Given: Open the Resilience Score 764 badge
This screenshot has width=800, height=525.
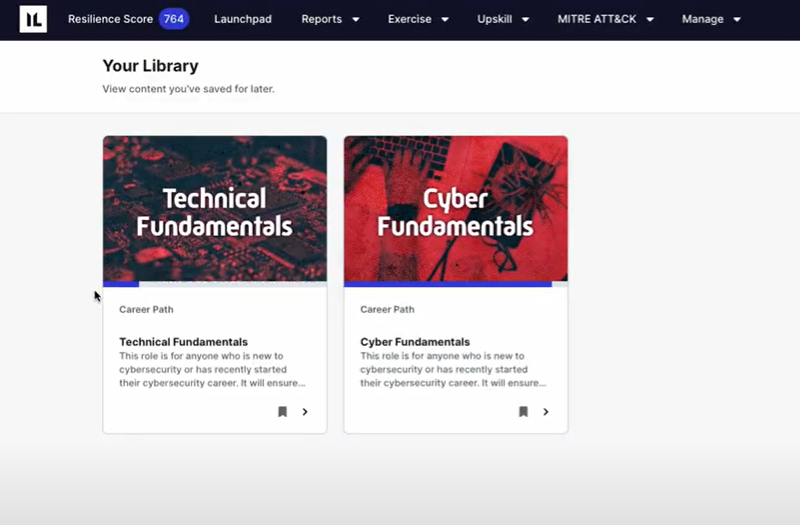Looking at the screenshot, I should coord(174,19).
